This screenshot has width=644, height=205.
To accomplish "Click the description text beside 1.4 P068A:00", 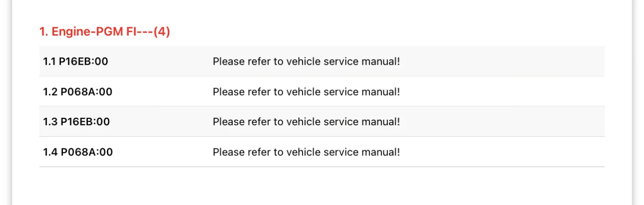I will click(306, 152).
